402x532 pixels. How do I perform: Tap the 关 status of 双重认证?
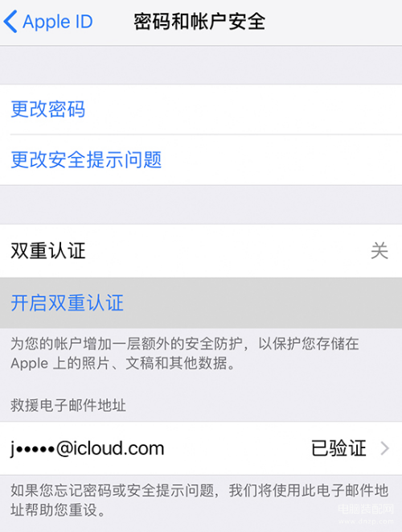379,251
